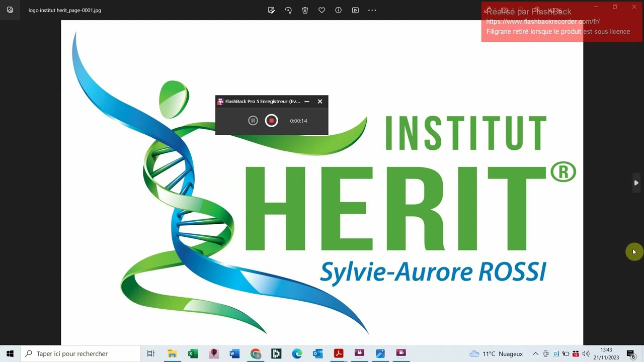Launch Excel from the taskbar
This screenshot has height=362, width=644.
tap(193, 353)
